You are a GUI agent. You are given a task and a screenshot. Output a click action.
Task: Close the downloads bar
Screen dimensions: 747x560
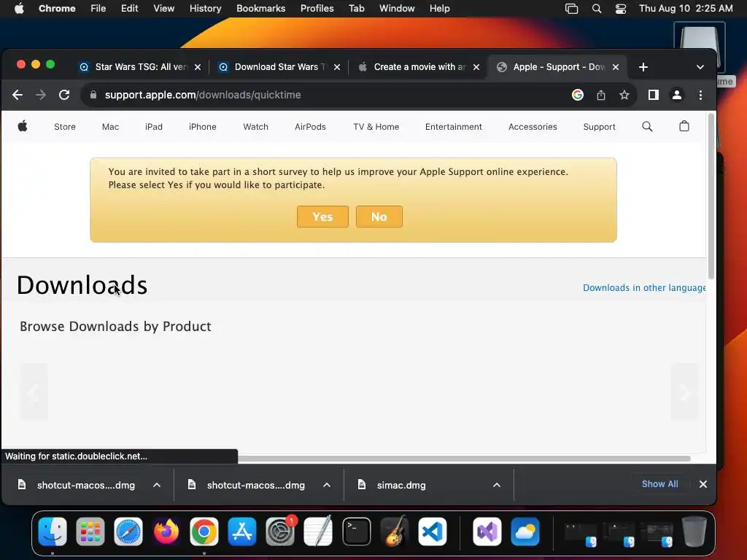(x=703, y=484)
